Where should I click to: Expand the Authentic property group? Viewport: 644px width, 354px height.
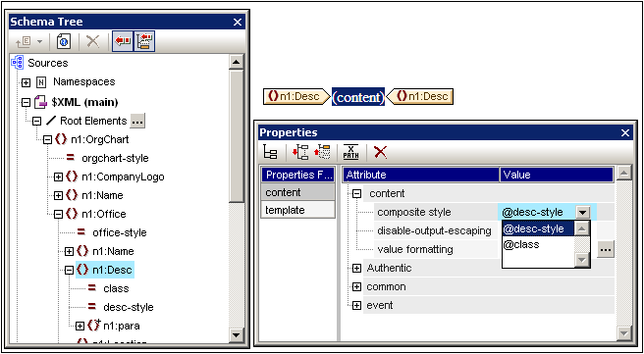357,269
